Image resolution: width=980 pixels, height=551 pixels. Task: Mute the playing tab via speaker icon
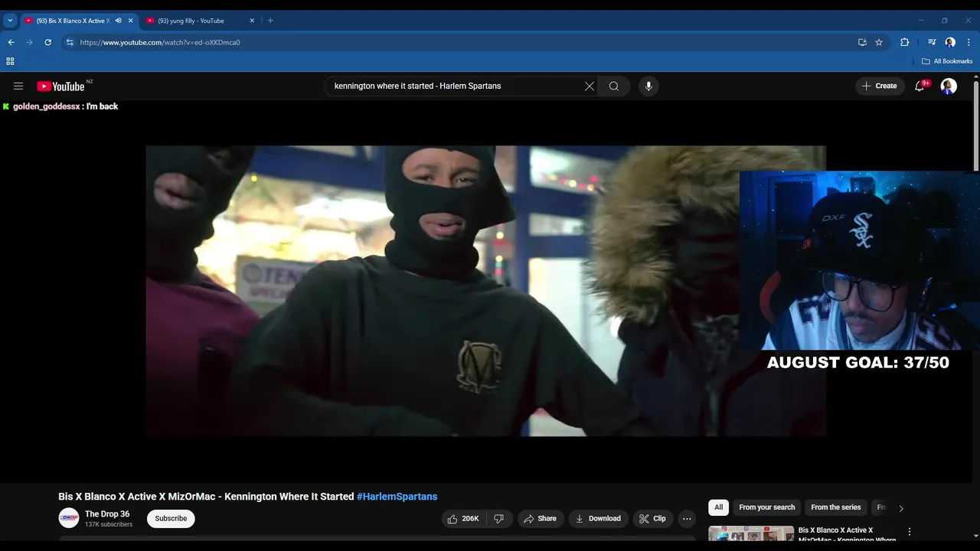(x=118, y=21)
